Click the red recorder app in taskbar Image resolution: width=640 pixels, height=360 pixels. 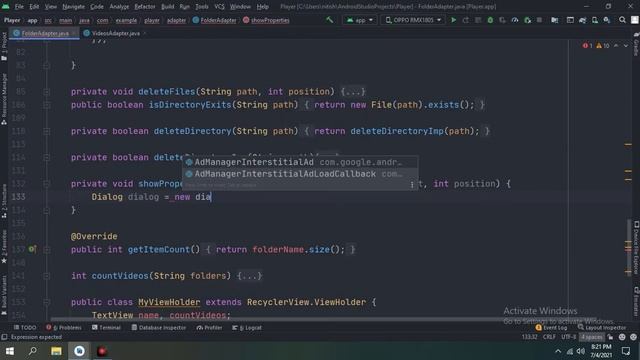(x=102, y=351)
